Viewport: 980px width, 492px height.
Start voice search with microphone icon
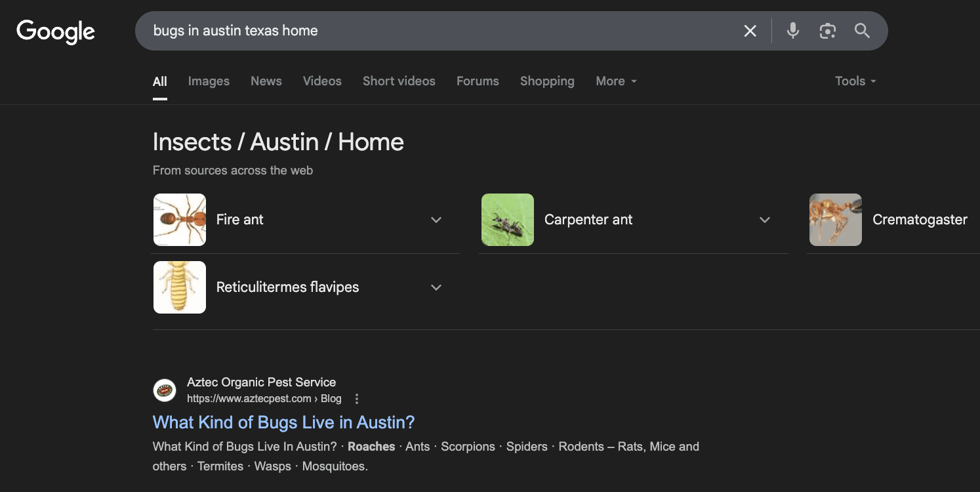793,31
